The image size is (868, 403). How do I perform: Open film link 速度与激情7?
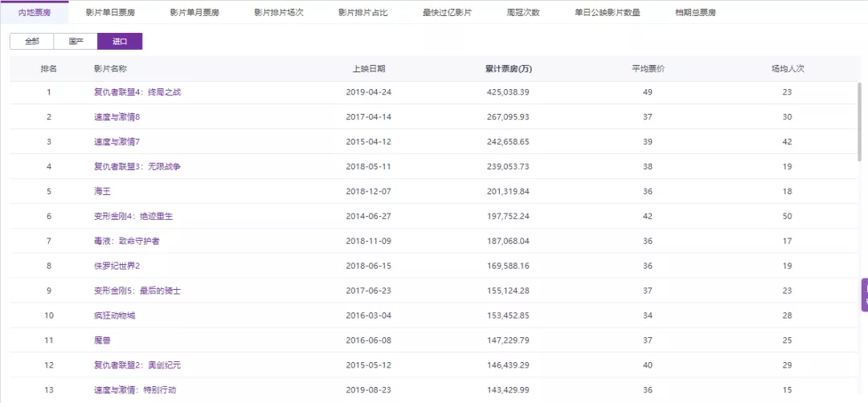point(117,142)
